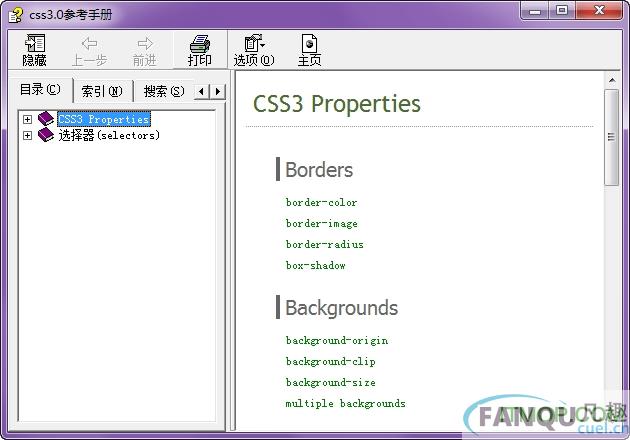Click the book icon beside CSS3 Properties
Viewport: 630px width, 440px height.
pyautogui.click(x=45, y=119)
